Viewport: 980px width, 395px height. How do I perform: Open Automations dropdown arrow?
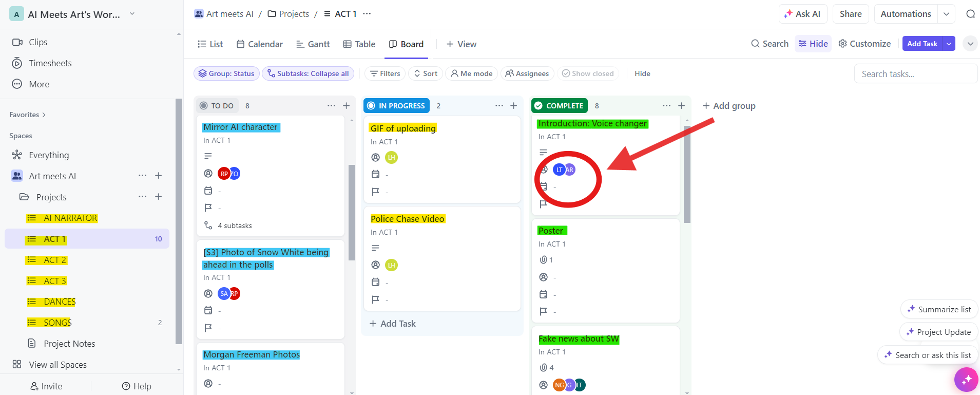point(946,14)
